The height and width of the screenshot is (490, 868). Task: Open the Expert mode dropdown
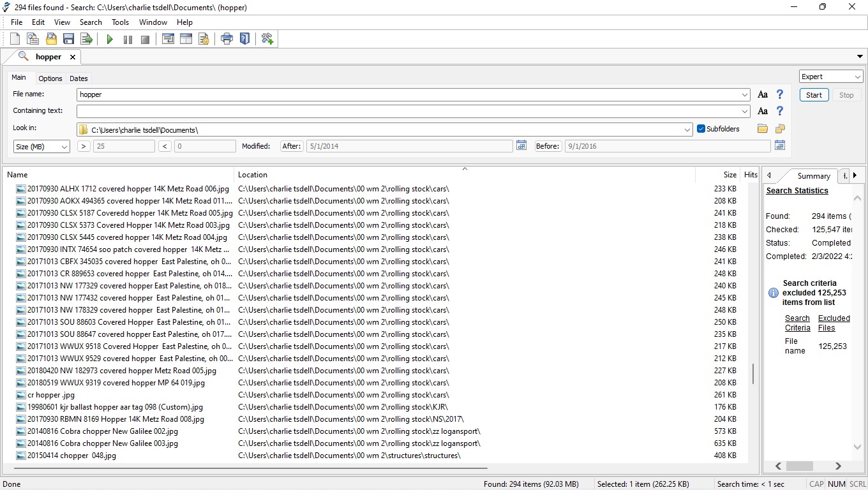click(x=830, y=77)
